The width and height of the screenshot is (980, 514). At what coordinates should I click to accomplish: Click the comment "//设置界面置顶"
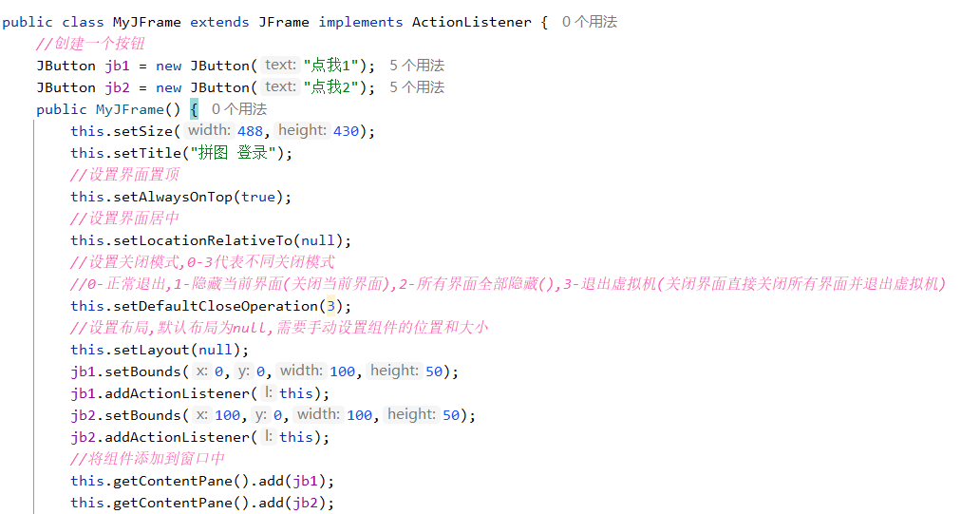pos(125,175)
